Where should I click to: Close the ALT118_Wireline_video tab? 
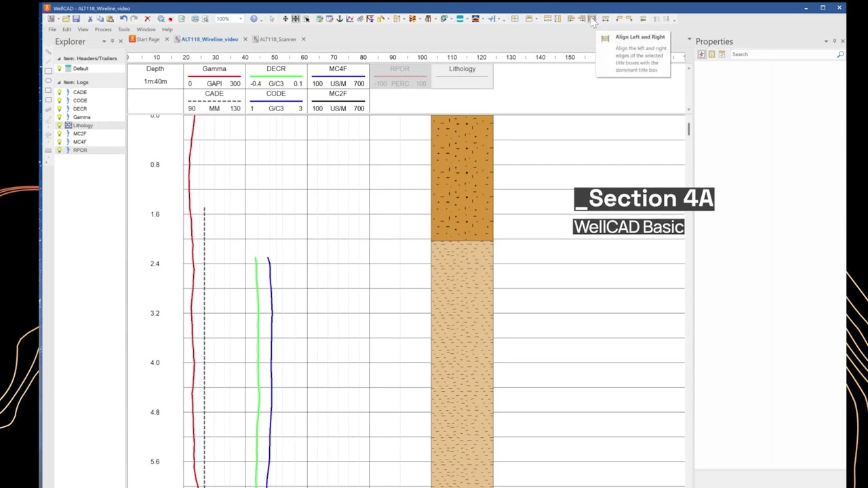pyautogui.click(x=245, y=39)
